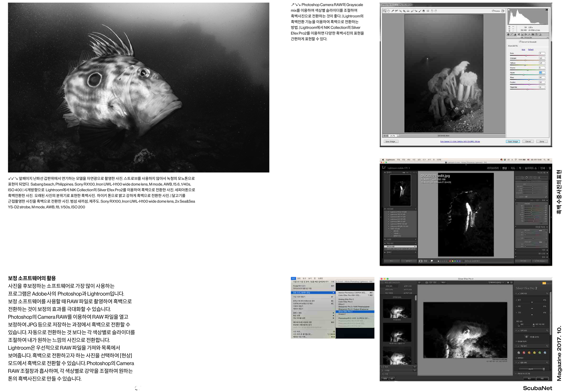Collapse the Navigator panel triangle in Lightroom
Screen dimensions: 563x392
click(385, 172)
